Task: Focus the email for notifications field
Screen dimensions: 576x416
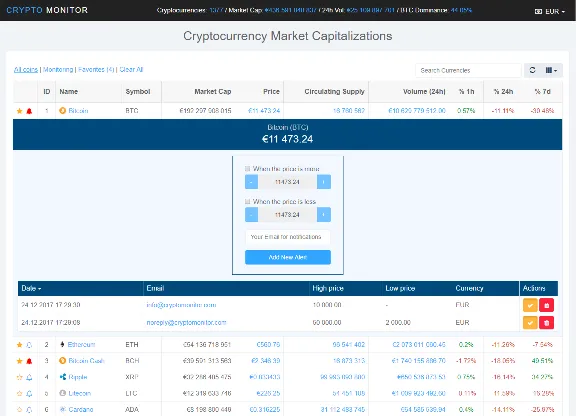Action: tap(288, 237)
